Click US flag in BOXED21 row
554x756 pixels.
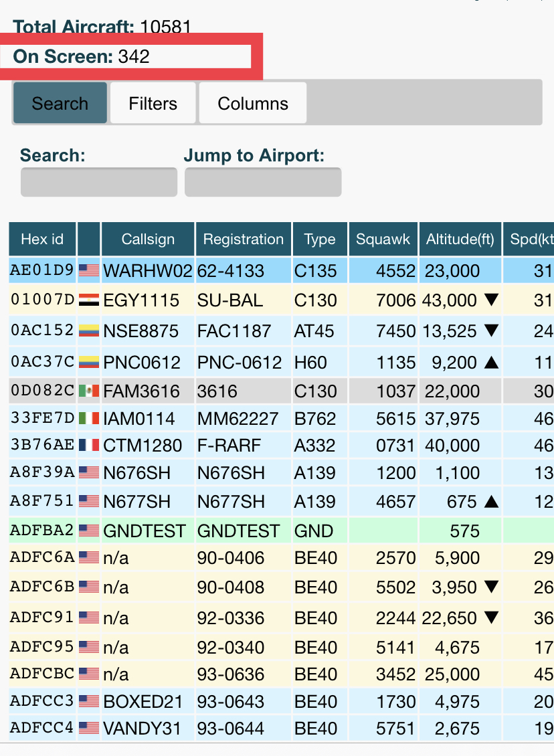click(x=89, y=702)
